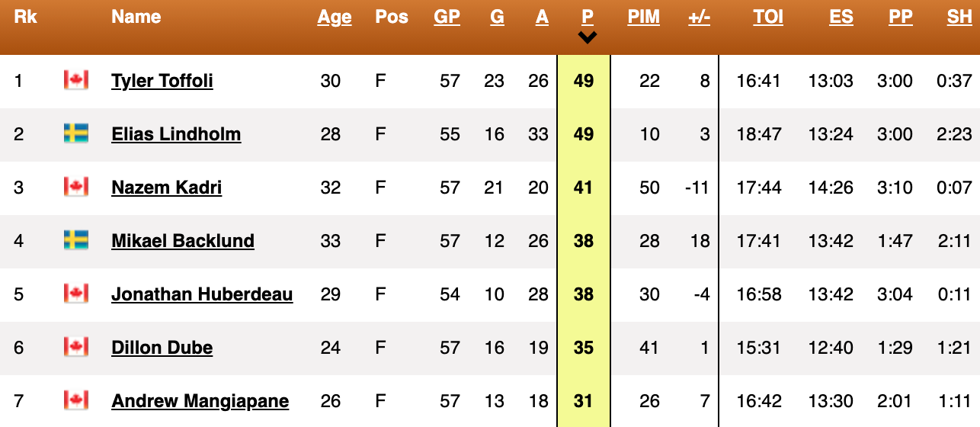Click the Canada flag beside Dillon Dube
Viewport: 980px width, 427px height.
[76, 347]
